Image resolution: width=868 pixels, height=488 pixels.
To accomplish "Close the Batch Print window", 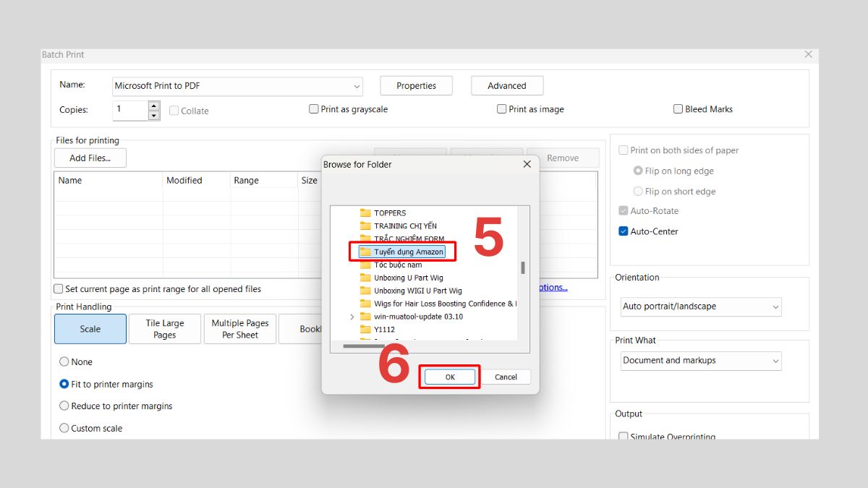I will 809,54.
